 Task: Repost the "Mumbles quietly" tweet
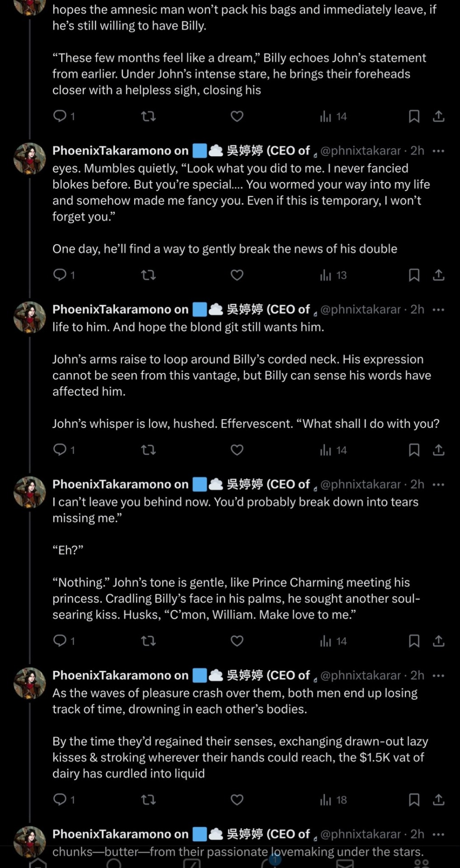(x=148, y=275)
